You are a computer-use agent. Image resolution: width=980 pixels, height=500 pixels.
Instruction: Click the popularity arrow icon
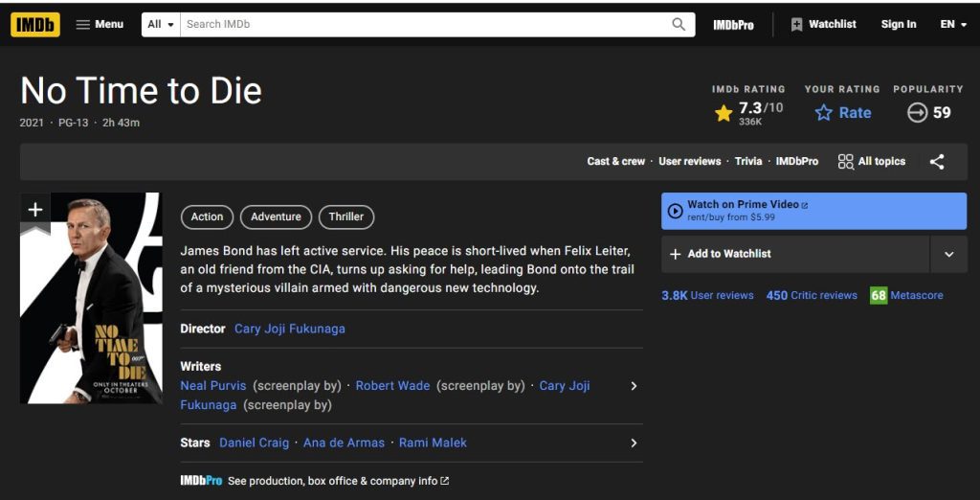coord(917,113)
